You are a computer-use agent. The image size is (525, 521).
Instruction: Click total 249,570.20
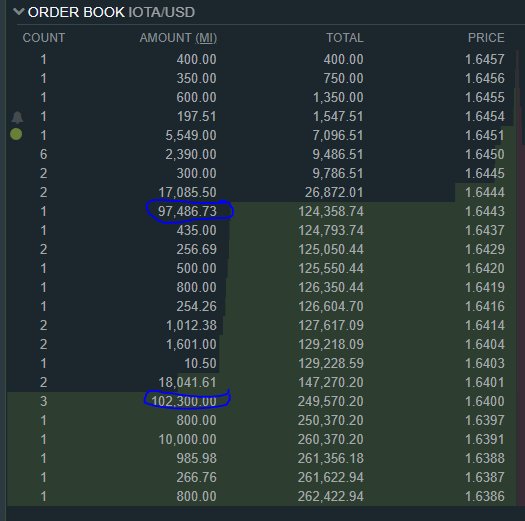[331, 401]
